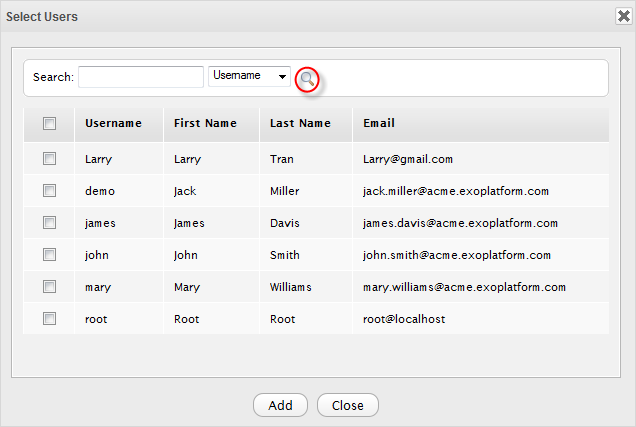Enable the checkbox next to john
Screen dimensions: 636x427
(x=49, y=255)
